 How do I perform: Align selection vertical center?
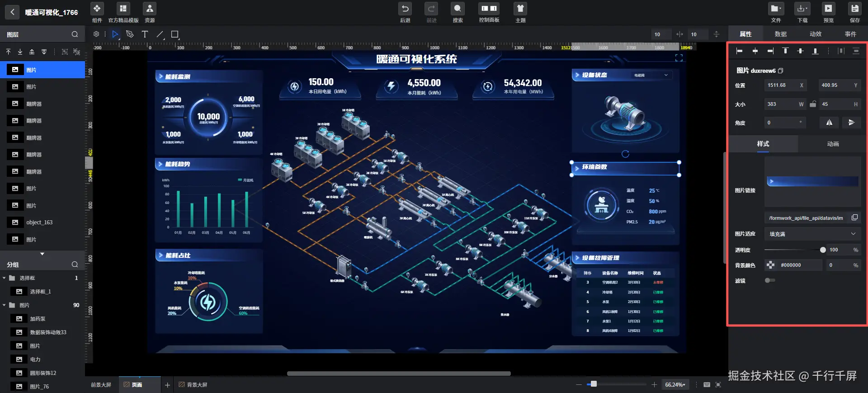pyautogui.click(x=800, y=51)
